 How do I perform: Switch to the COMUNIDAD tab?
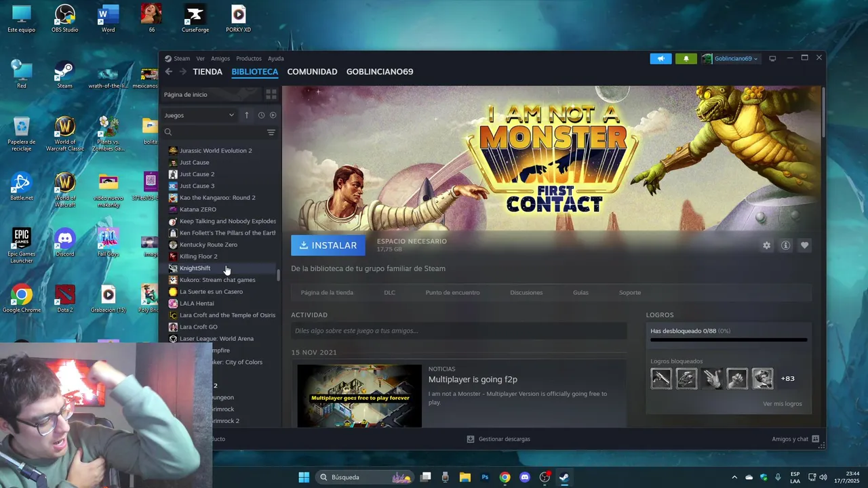(x=312, y=72)
